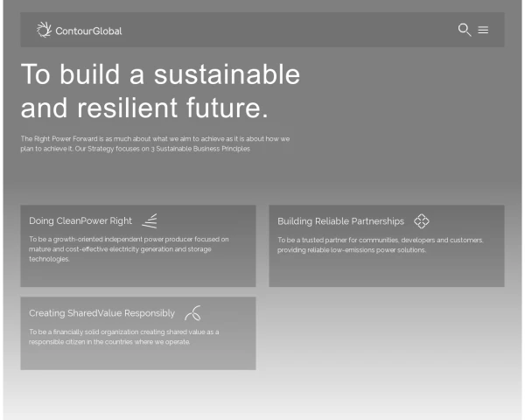Open the hamburger menu icon

pos(483,30)
